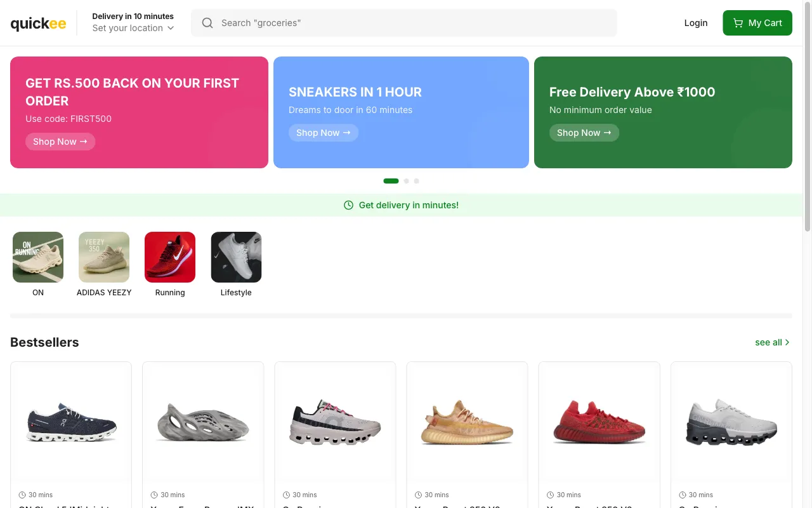Click the 'GET RS.500 BACK ON YOUR FIRST ORDER' heading

(132, 92)
